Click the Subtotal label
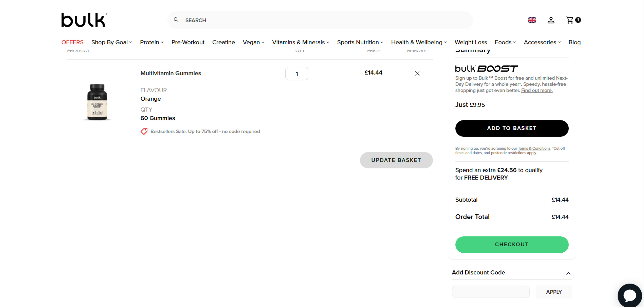 pyautogui.click(x=466, y=200)
